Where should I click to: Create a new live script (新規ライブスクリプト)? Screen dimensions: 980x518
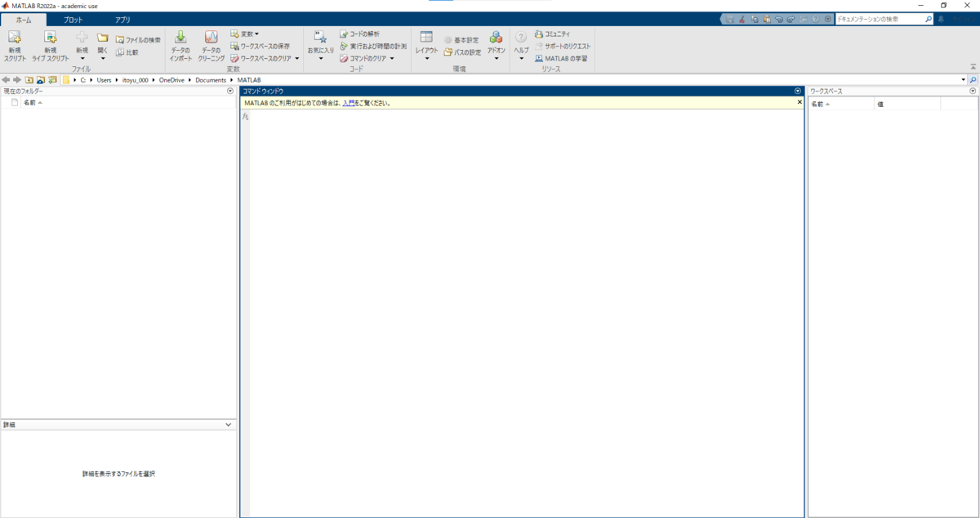(51, 47)
